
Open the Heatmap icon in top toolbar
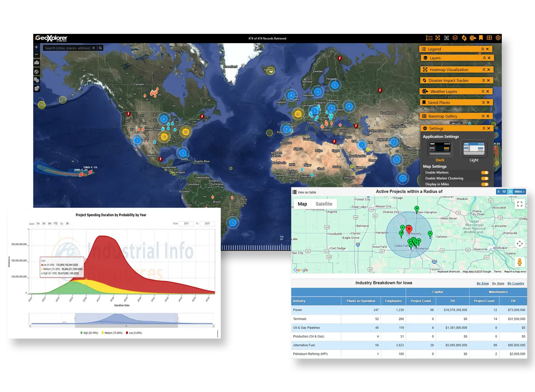tap(438, 38)
